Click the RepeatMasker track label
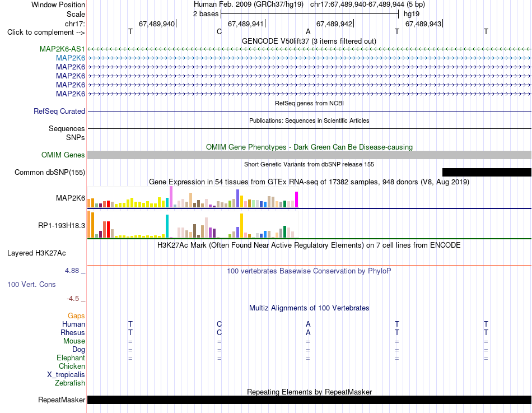 point(62,400)
